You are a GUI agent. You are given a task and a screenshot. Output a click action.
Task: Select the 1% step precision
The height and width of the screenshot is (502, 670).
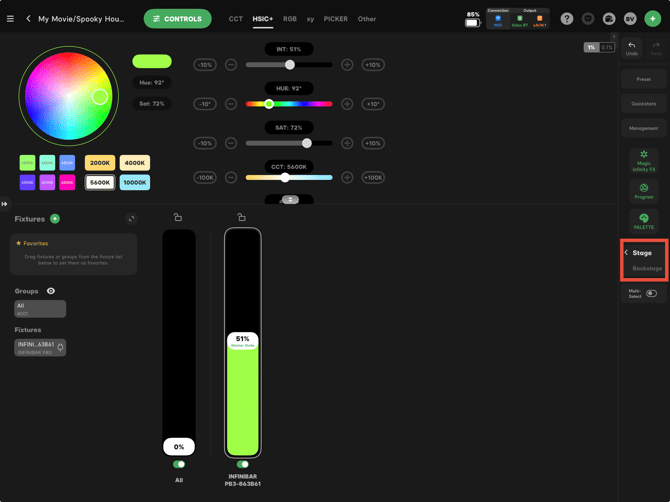pos(591,47)
